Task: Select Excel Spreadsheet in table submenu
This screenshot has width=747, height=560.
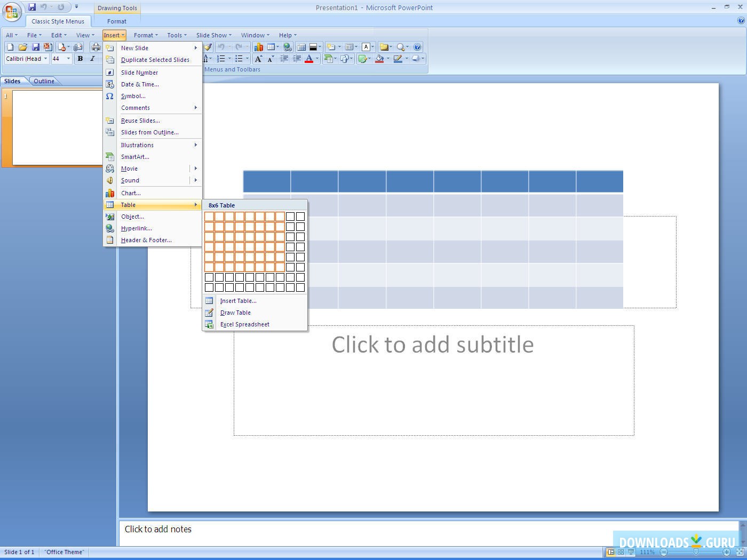Action: [255, 324]
